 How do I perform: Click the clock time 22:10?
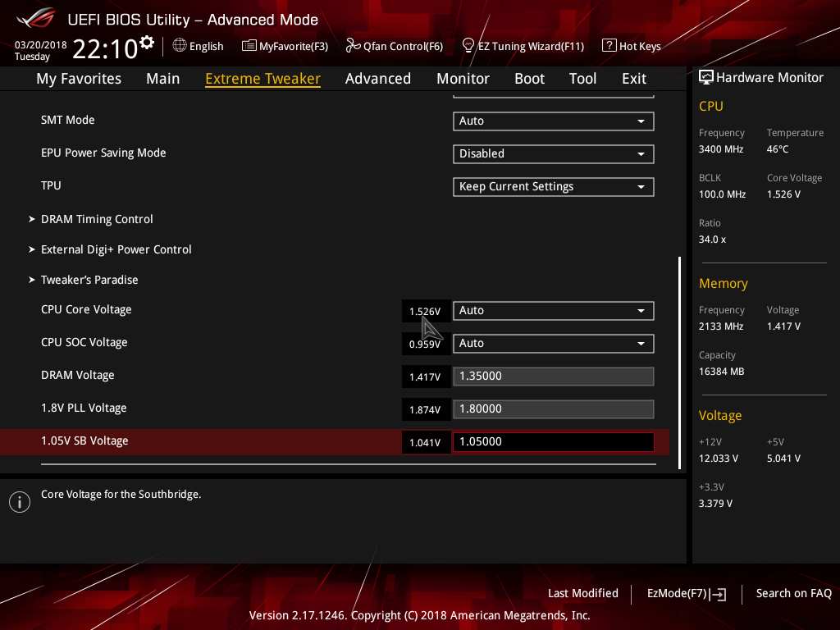(x=105, y=48)
